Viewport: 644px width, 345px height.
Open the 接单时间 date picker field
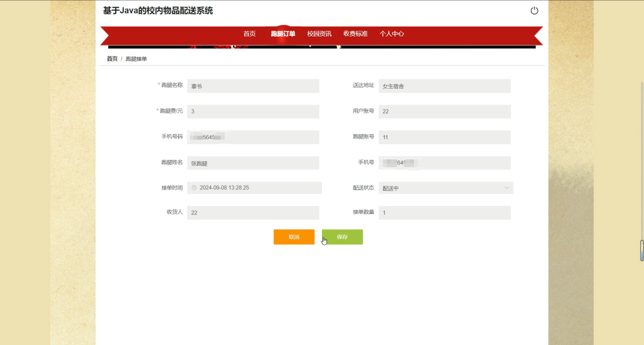pos(254,188)
